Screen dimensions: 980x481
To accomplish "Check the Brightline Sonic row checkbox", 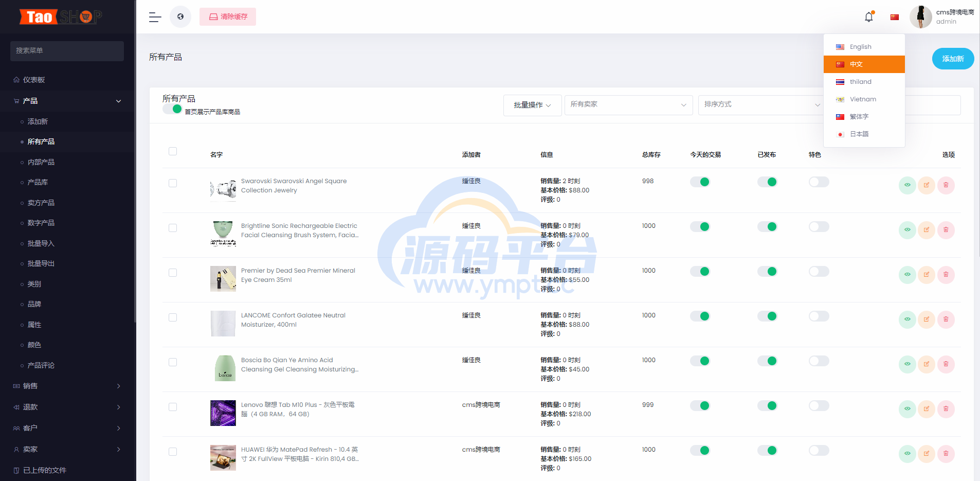I will tap(173, 228).
